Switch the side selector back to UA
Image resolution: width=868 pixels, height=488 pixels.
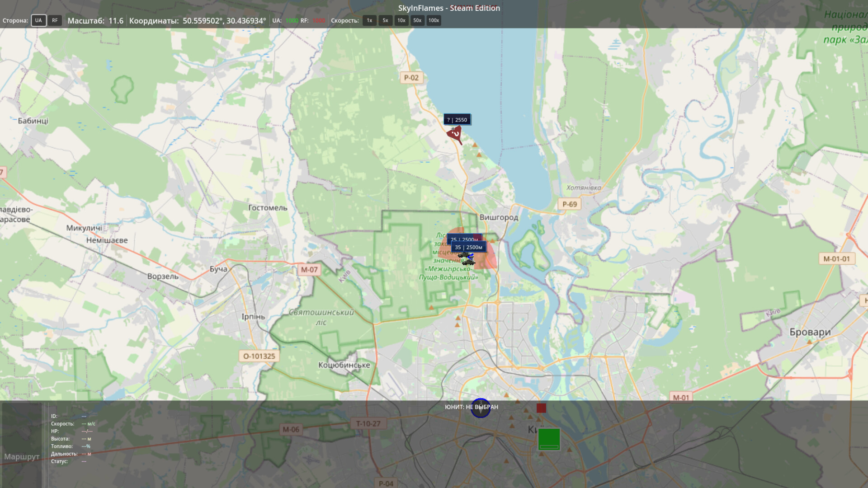(x=38, y=20)
